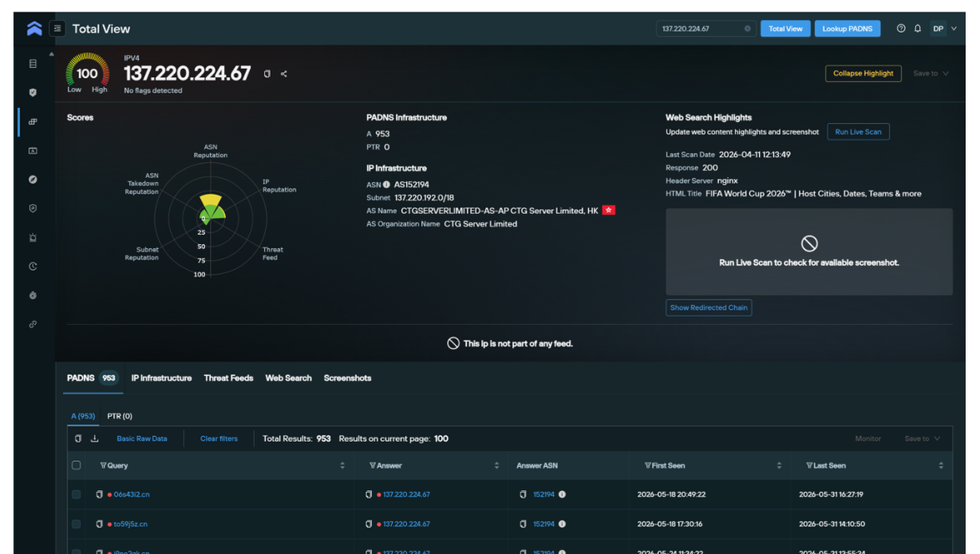
Task: Tick the checkbox for to59j5z.cn row
Action: [76, 524]
